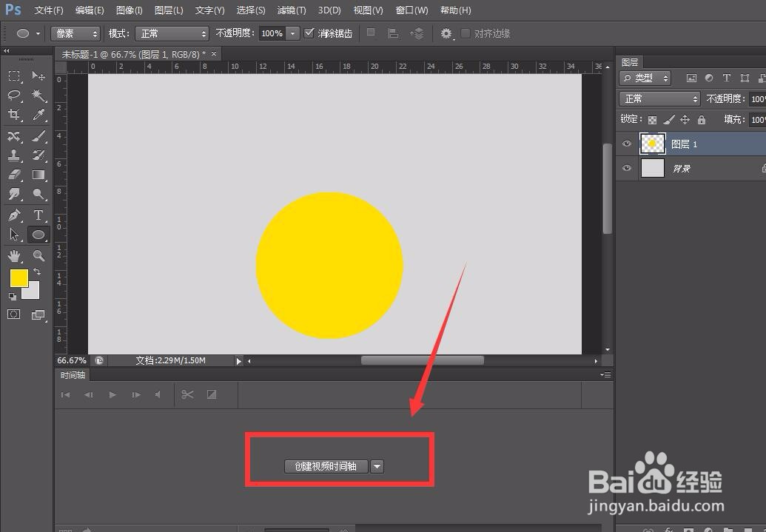Switch to the 图层 panel tab

tap(630, 61)
